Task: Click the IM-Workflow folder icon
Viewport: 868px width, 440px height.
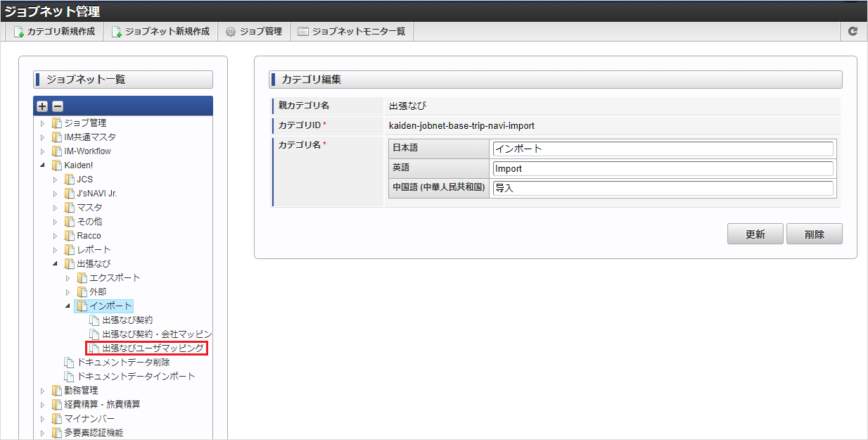Action: pyautogui.click(x=56, y=151)
